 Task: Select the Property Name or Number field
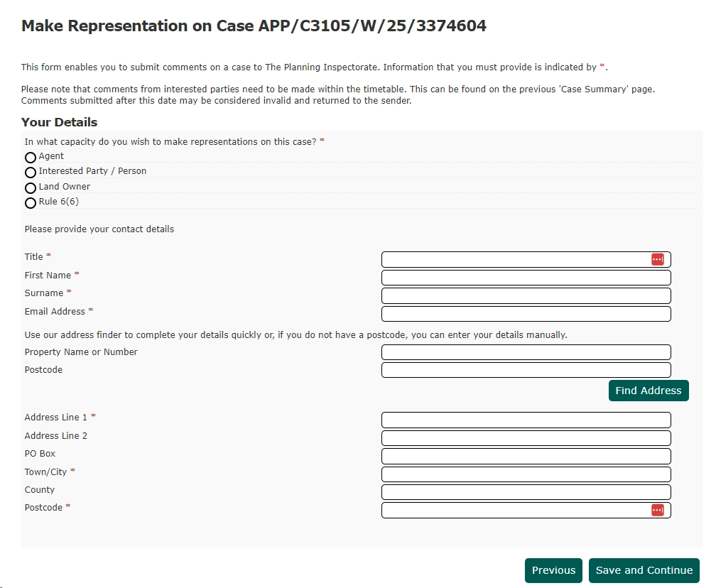pos(526,352)
